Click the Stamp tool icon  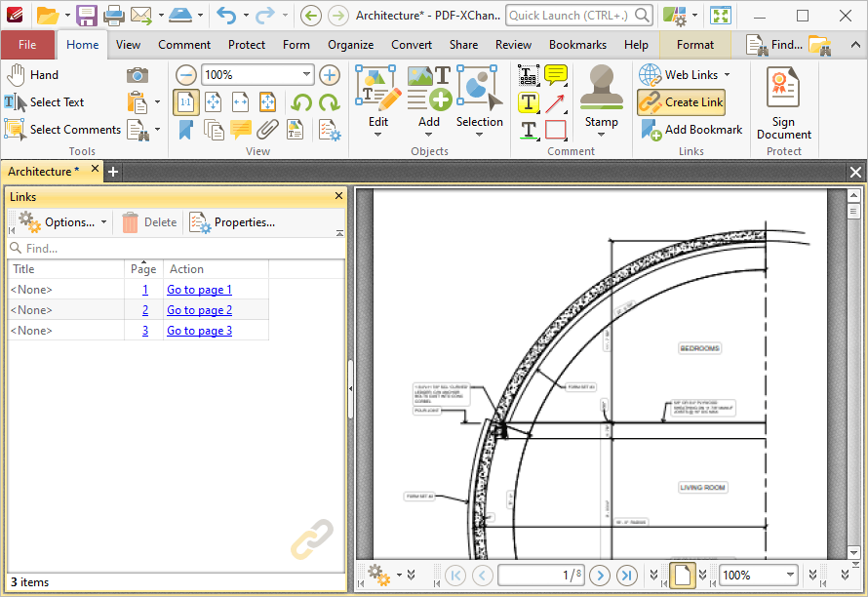601,87
